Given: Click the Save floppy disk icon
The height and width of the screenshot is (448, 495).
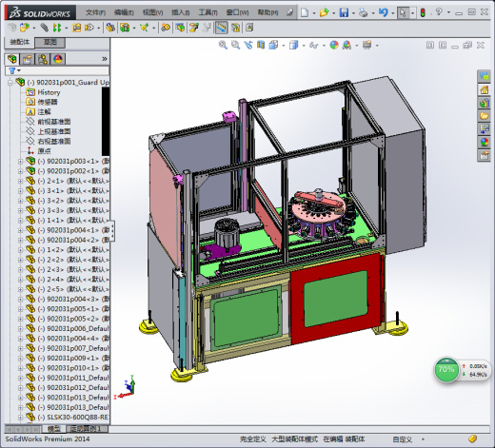Looking at the screenshot, I should 344,12.
